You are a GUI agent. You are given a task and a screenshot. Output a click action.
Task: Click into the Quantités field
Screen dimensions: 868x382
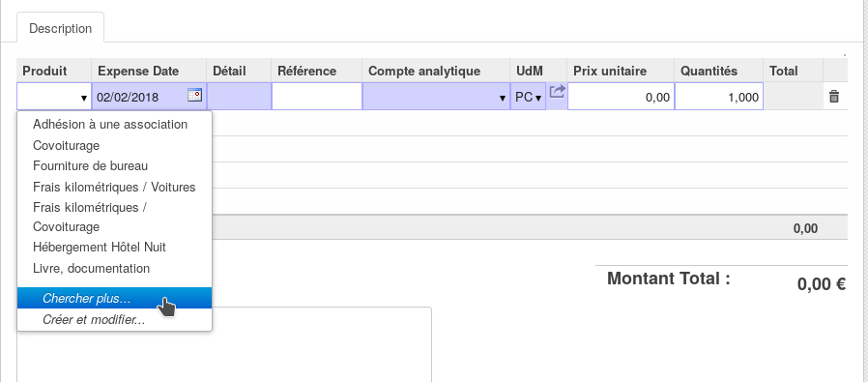coord(718,97)
